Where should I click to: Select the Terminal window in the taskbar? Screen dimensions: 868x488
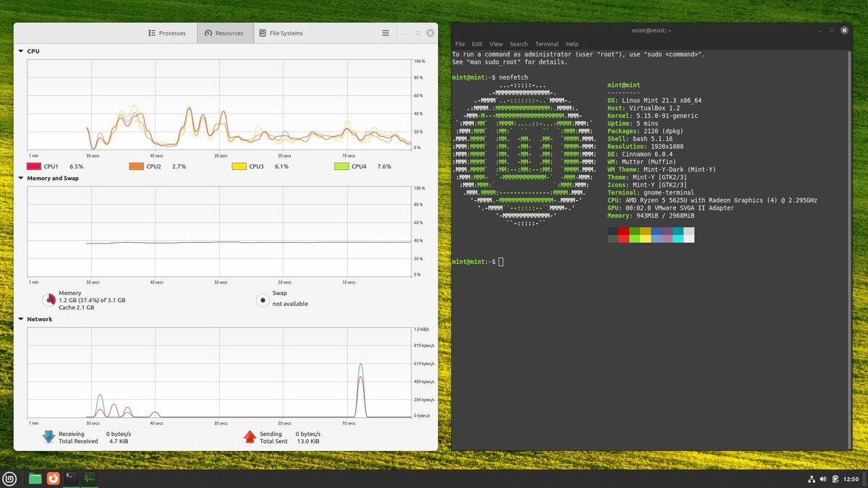[x=71, y=478]
